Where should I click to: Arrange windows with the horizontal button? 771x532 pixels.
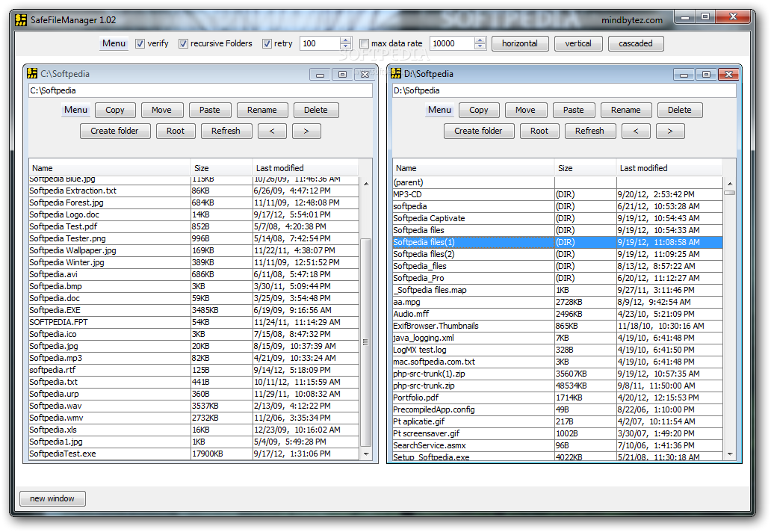coord(520,43)
